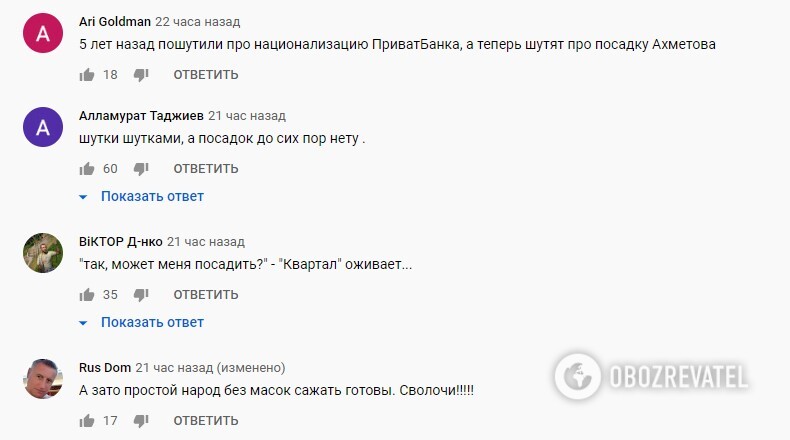Like ВіКТОР Д-нко's comment

87,295
